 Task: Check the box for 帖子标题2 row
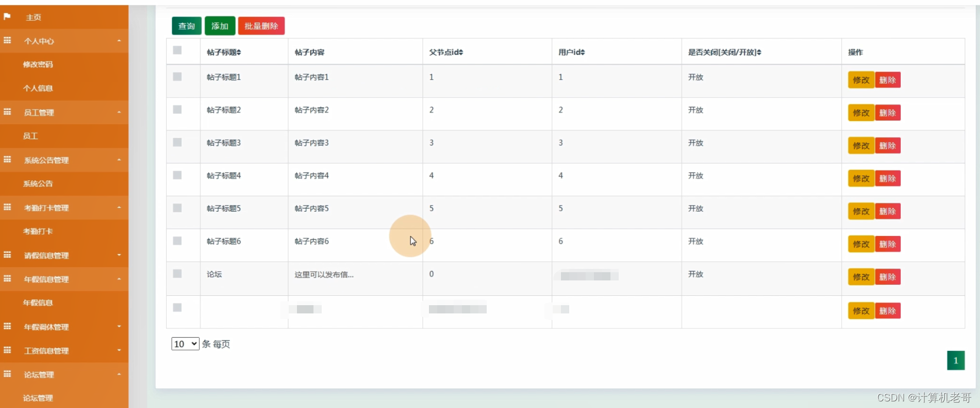coord(177,109)
